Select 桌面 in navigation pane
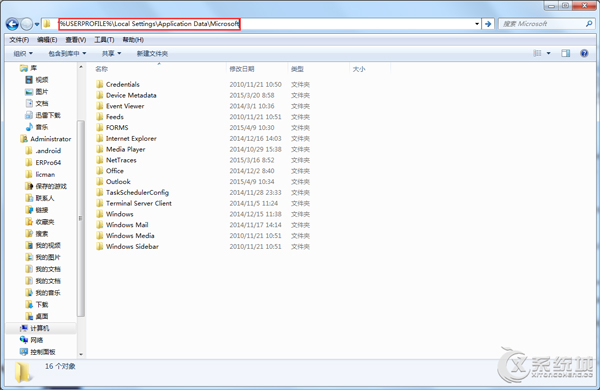 pos(37,317)
